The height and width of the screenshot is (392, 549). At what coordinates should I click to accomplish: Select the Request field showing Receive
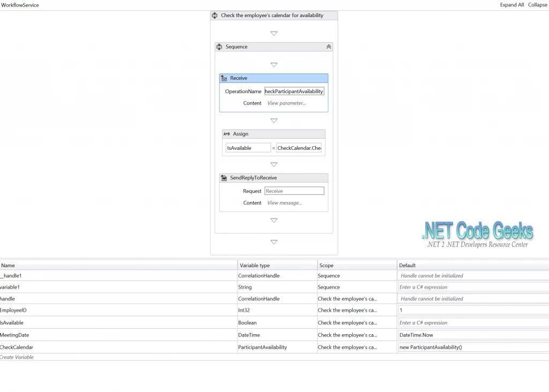point(294,191)
